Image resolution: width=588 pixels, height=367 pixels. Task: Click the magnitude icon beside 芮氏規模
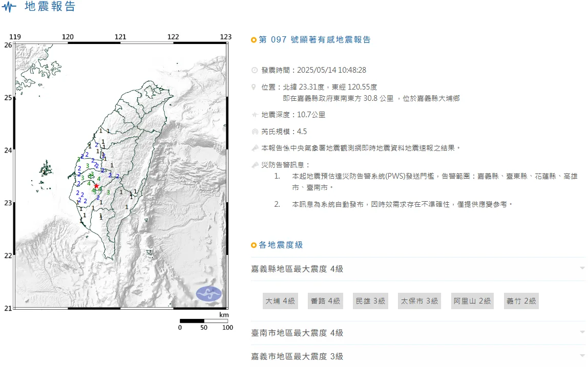click(255, 132)
